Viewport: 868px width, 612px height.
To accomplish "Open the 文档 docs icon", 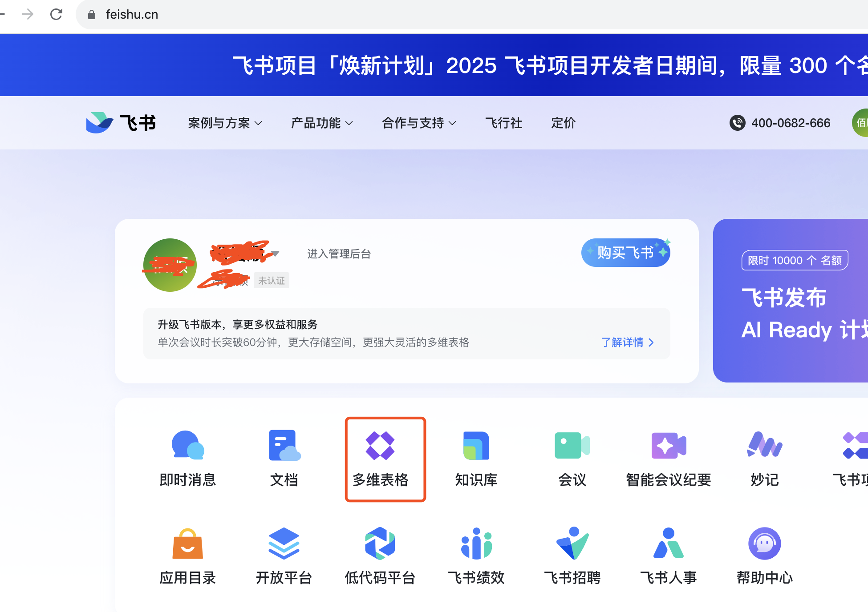I will (x=284, y=445).
